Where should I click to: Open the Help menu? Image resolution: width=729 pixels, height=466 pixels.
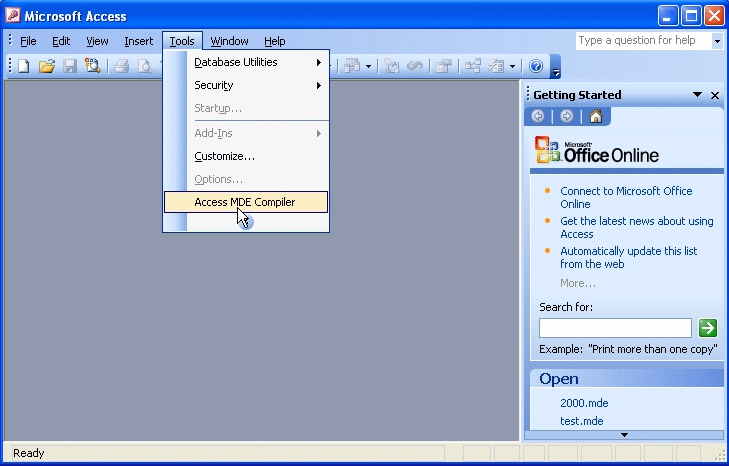pyautogui.click(x=275, y=41)
